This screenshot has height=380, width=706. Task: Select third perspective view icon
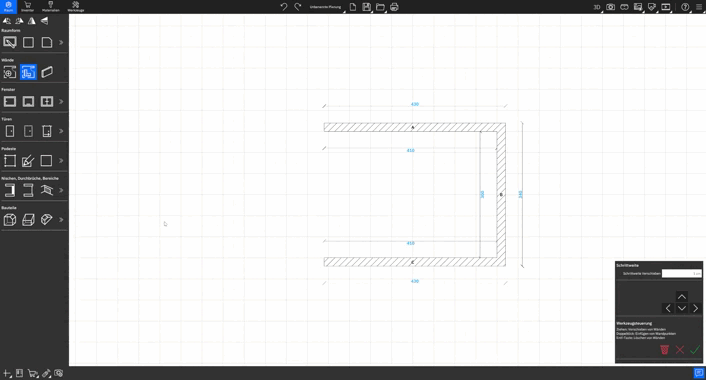pos(32,21)
